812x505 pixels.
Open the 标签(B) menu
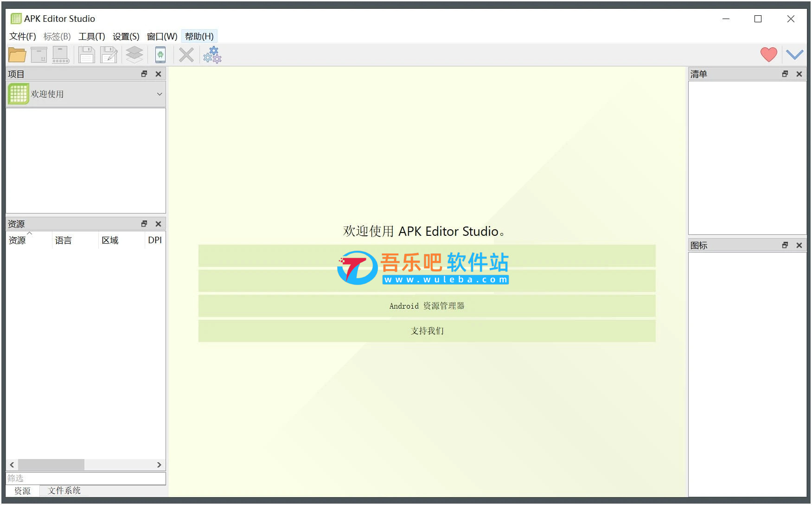pyautogui.click(x=57, y=36)
